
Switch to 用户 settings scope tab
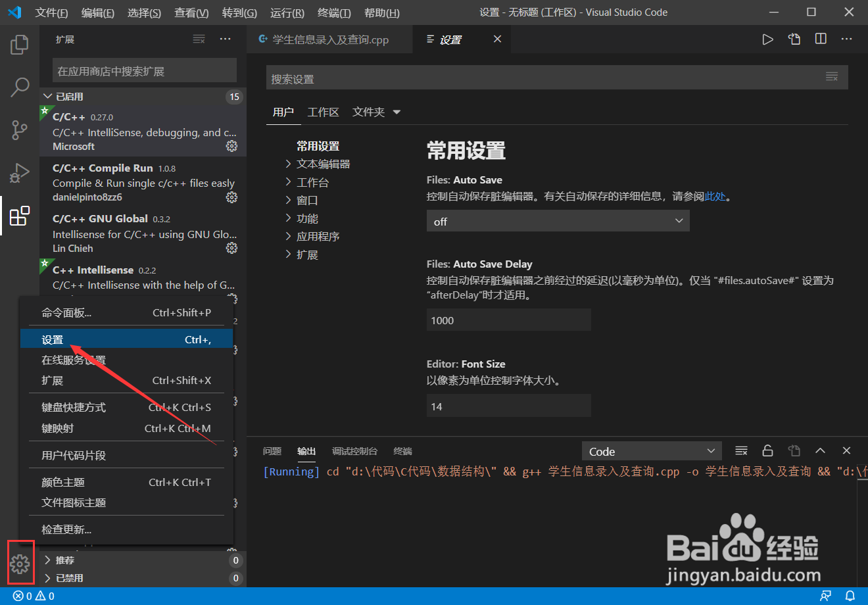(x=283, y=112)
